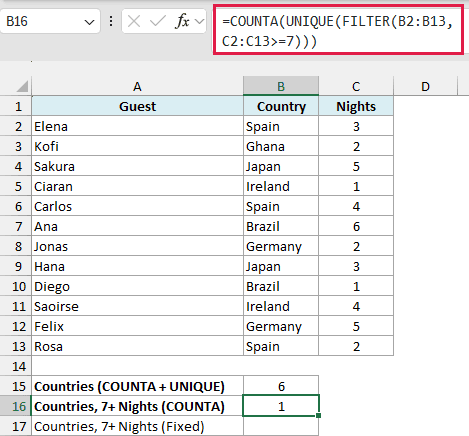Select the cell containing Kofi
469x436 pixels.
click(x=137, y=146)
